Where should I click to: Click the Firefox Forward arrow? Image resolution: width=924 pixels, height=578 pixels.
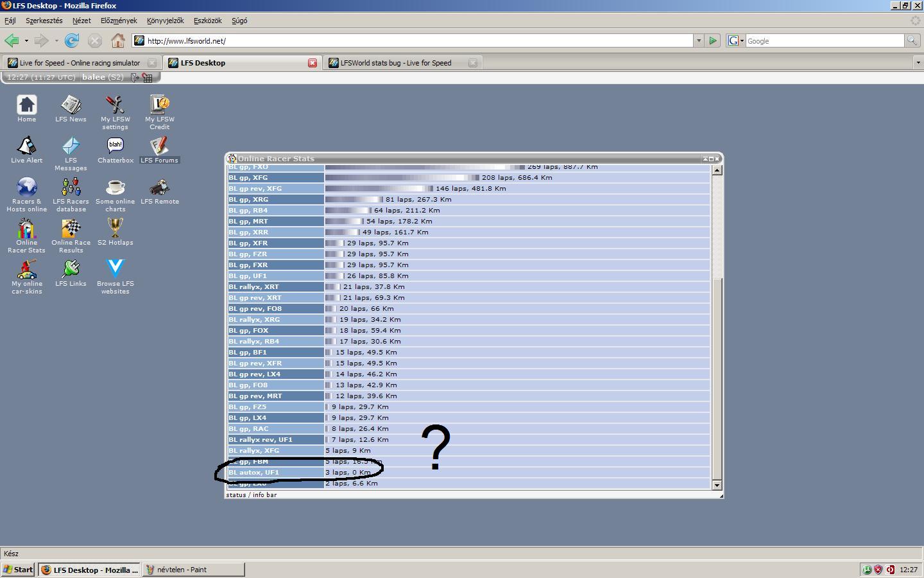[41, 41]
